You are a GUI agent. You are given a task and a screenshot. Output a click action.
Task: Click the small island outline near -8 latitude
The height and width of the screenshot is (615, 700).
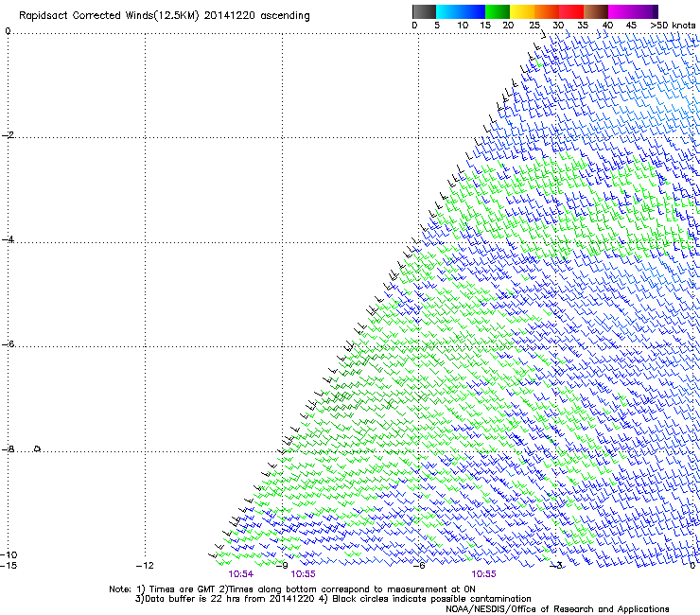pyautogui.click(x=38, y=448)
